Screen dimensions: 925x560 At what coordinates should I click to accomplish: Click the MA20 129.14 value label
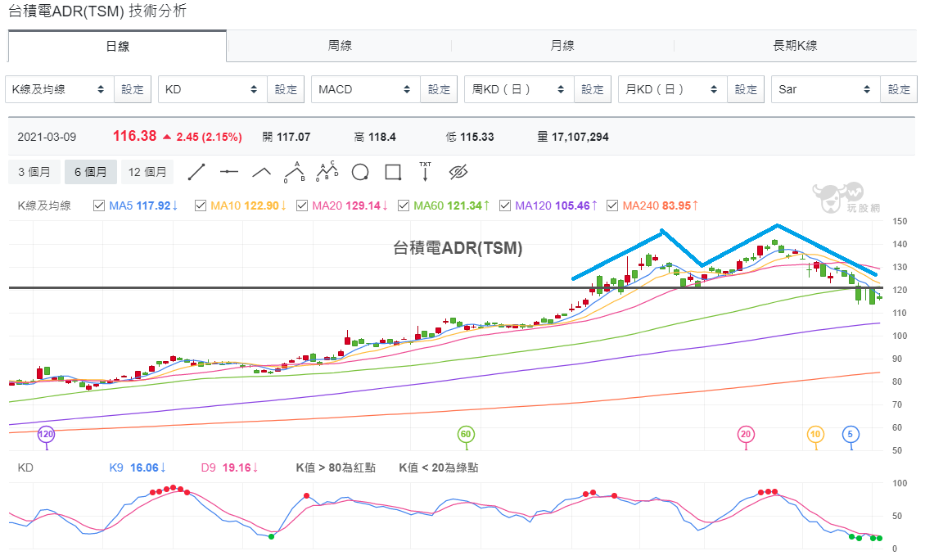point(350,205)
